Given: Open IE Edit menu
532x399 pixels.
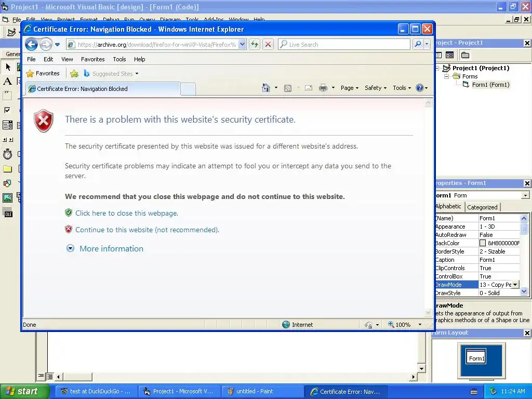Looking at the screenshot, I should tap(48, 59).
